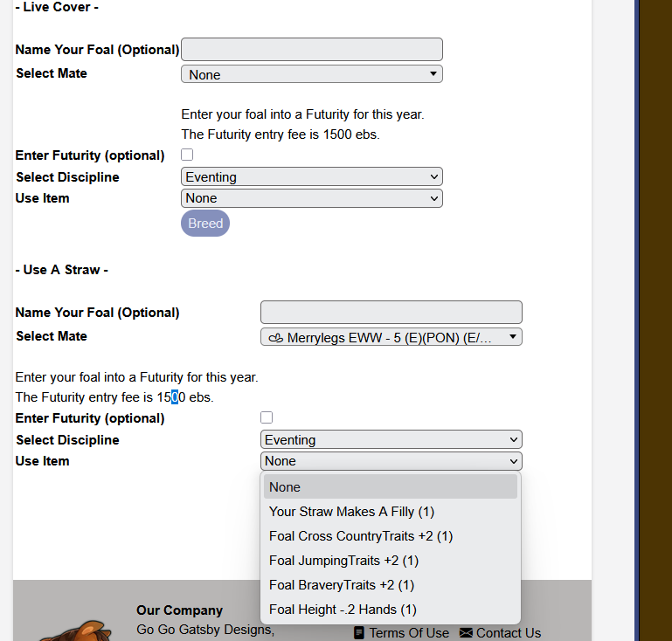This screenshot has height=641, width=672.
Task: Click the Live Cover foal name input field
Action: pyautogui.click(x=312, y=49)
